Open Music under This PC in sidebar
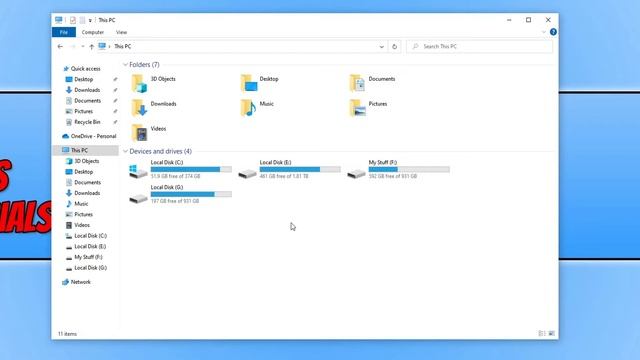Viewport: 640px width, 360px height. pyautogui.click(x=77, y=204)
